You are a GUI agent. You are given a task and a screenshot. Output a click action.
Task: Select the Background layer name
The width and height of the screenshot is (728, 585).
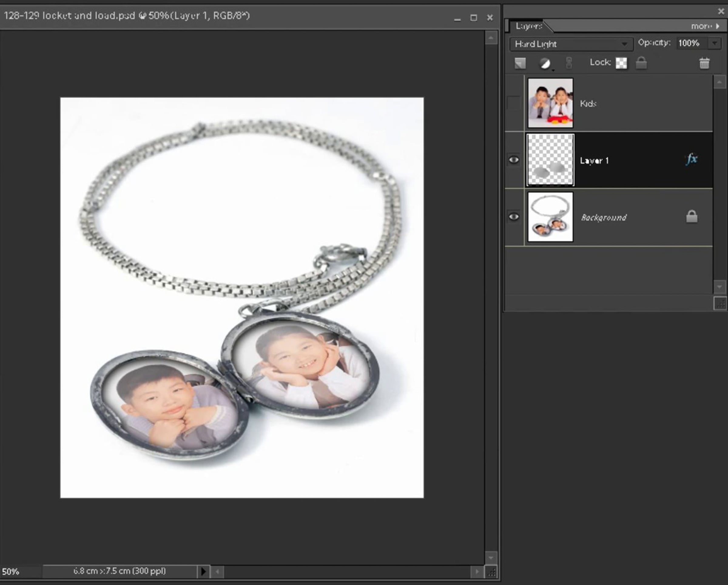604,218
